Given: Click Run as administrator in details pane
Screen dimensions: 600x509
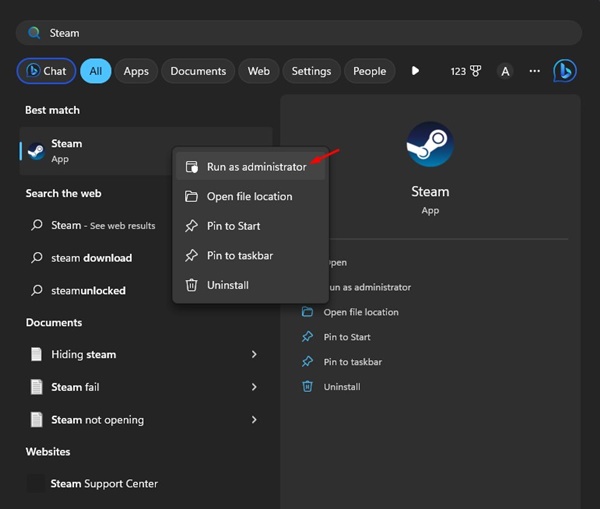Looking at the screenshot, I should coord(370,287).
